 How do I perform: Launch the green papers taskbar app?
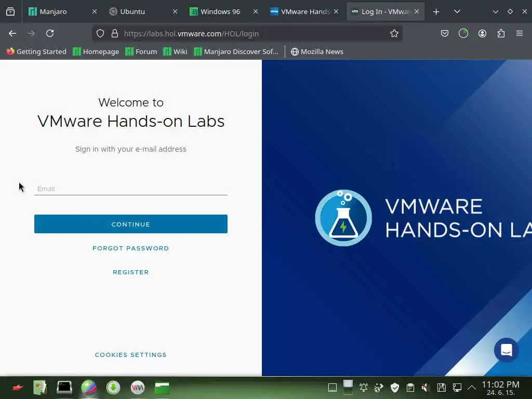pyautogui.click(x=40, y=388)
